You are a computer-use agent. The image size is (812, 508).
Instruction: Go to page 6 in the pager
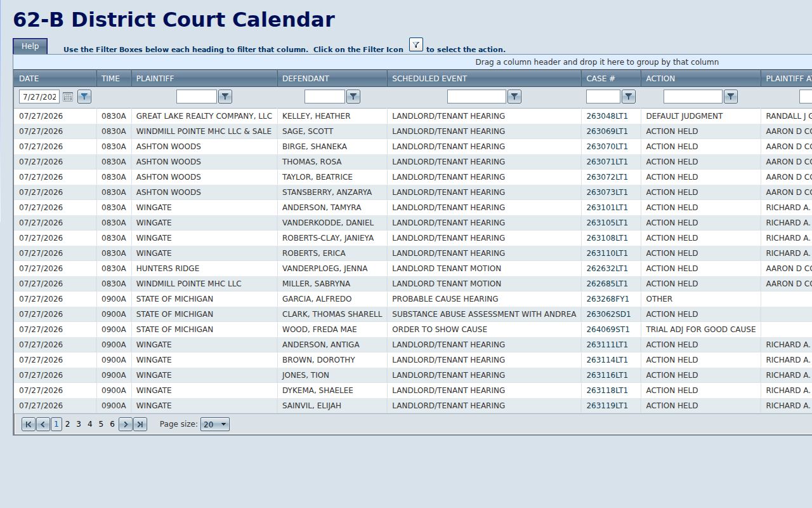(x=112, y=424)
